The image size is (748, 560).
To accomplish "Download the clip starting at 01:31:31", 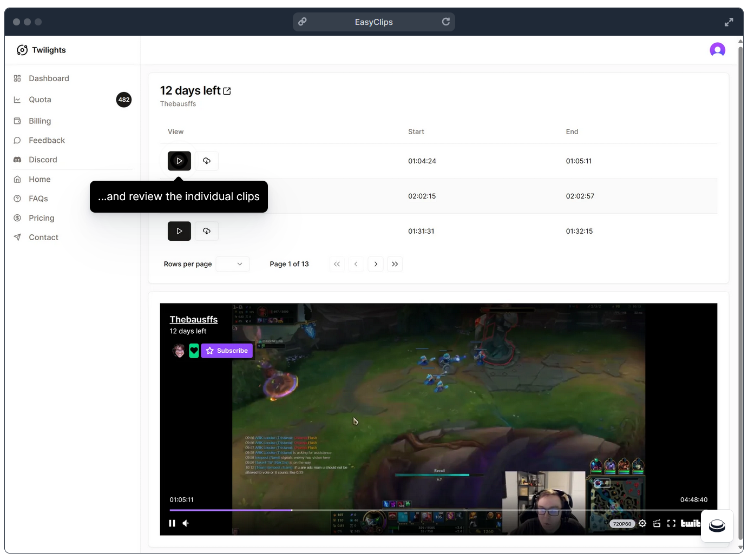I will coord(207,231).
